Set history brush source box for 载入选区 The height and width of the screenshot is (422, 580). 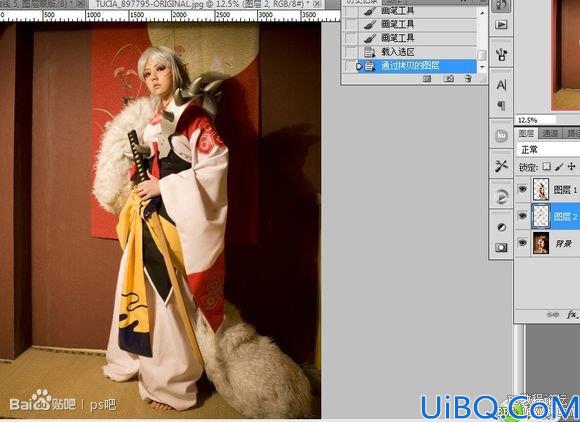[x=351, y=52]
